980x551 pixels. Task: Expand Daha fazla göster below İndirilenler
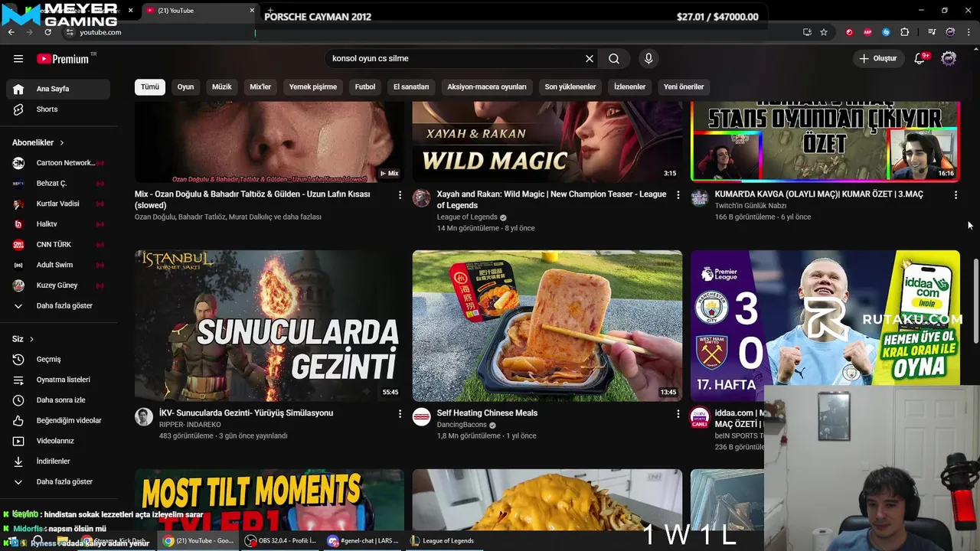58,482
